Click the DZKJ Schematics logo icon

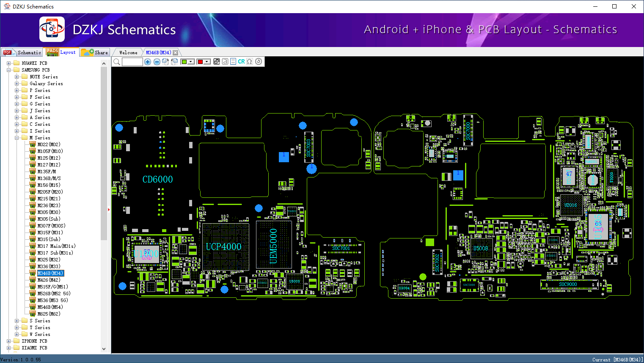pos(52,29)
